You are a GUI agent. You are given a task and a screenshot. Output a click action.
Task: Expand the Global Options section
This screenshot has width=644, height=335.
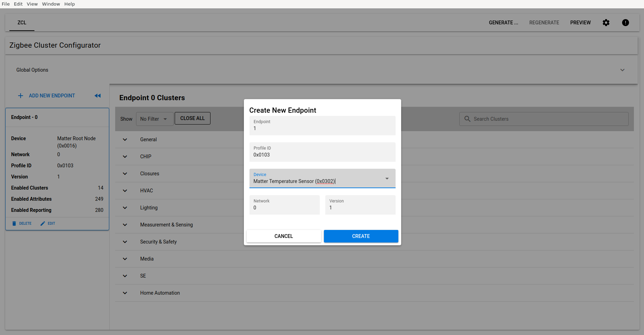click(x=622, y=70)
